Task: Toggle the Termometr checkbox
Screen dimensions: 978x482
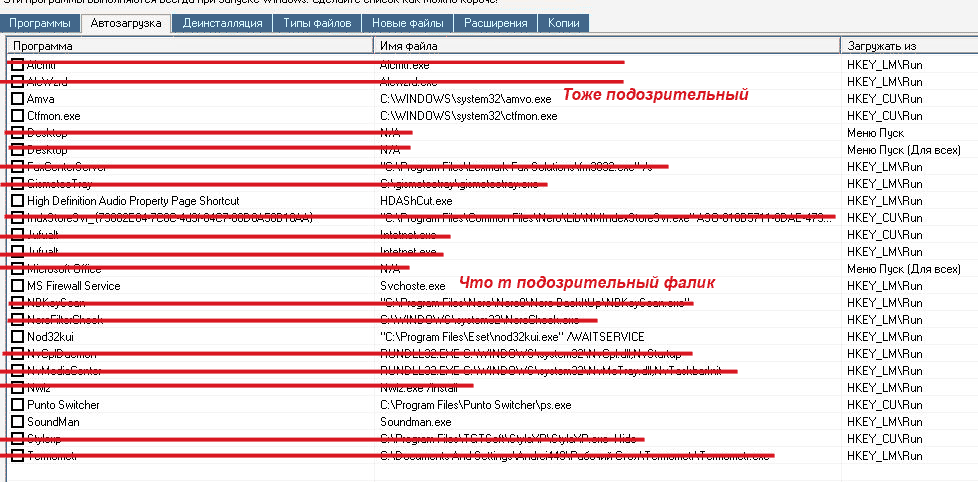Action: tap(17, 456)
